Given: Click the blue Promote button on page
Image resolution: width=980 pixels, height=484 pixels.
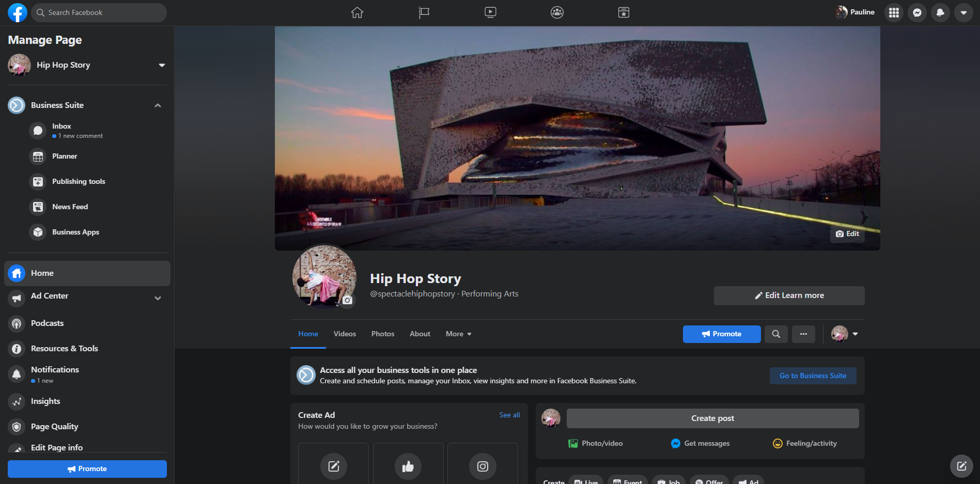Looking at the screenshot, I should tap(722, 334).
